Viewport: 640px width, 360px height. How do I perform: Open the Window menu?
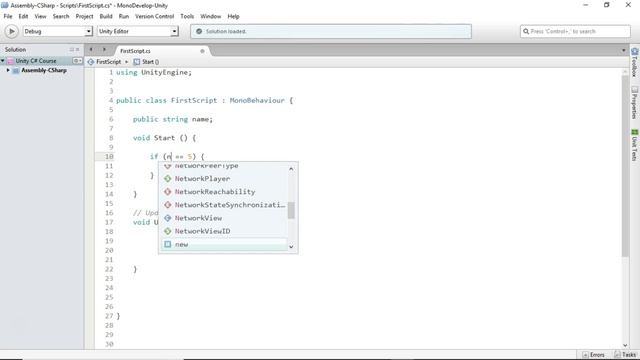click(210, 16)
